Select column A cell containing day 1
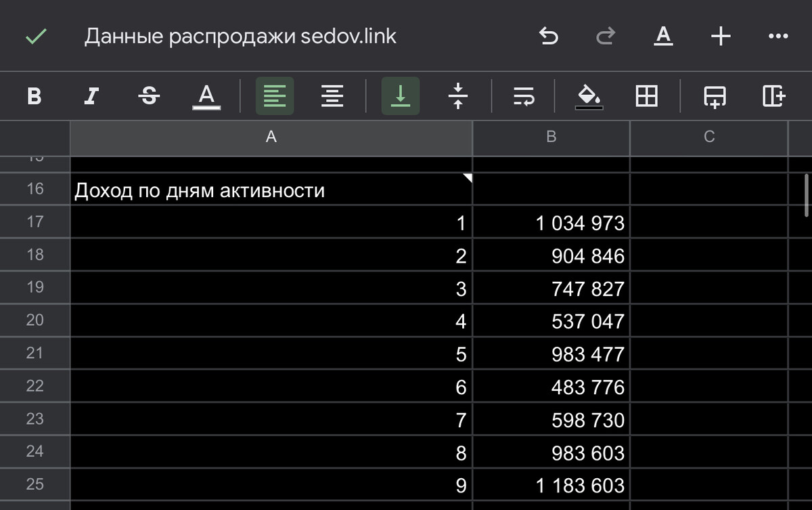812x510 pixels. 271,222
